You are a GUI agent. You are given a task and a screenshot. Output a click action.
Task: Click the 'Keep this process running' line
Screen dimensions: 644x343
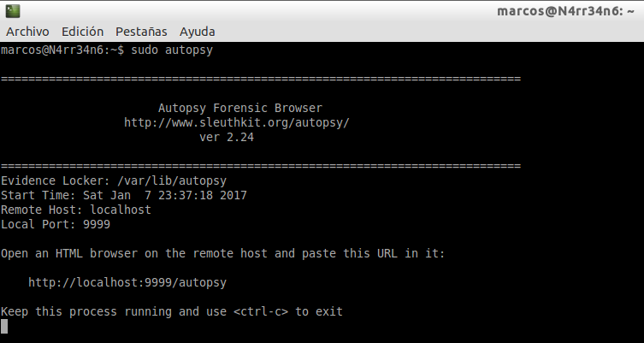(172, 311)
